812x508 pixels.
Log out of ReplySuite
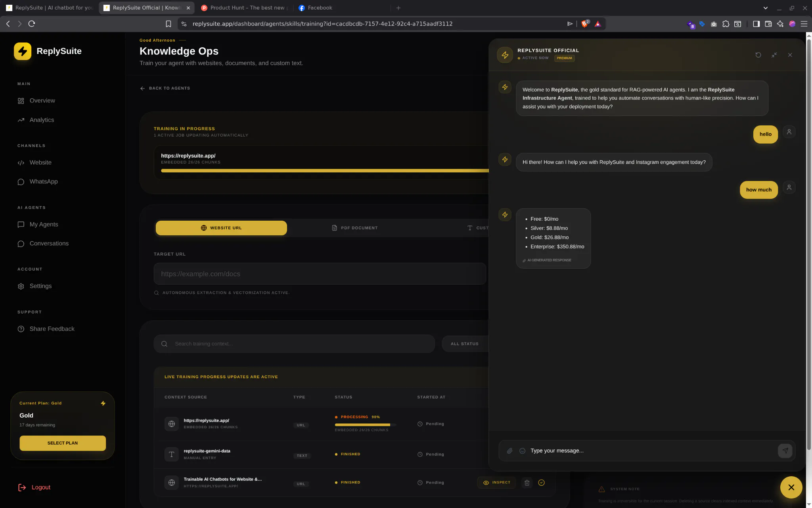coord(34,488)
